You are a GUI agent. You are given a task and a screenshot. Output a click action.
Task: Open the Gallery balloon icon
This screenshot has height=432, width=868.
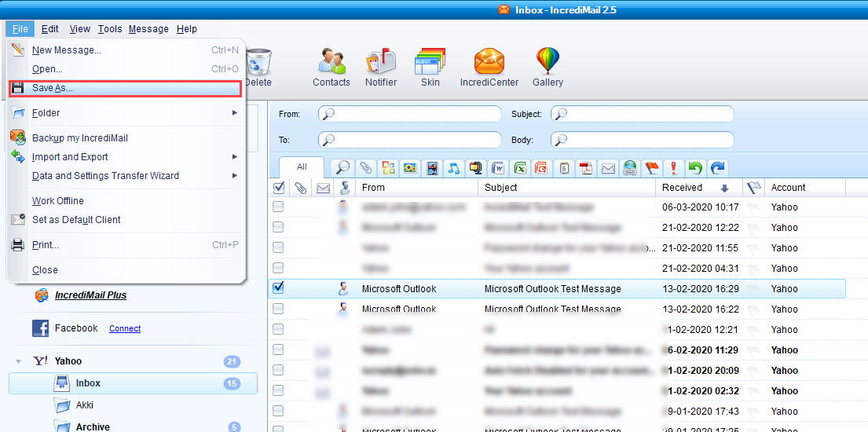(548, 67)
